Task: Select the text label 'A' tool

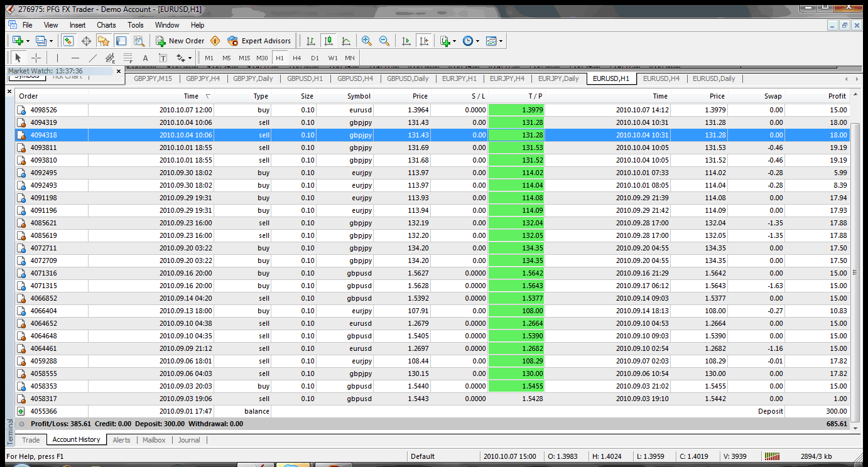Action: click(145, 58)
